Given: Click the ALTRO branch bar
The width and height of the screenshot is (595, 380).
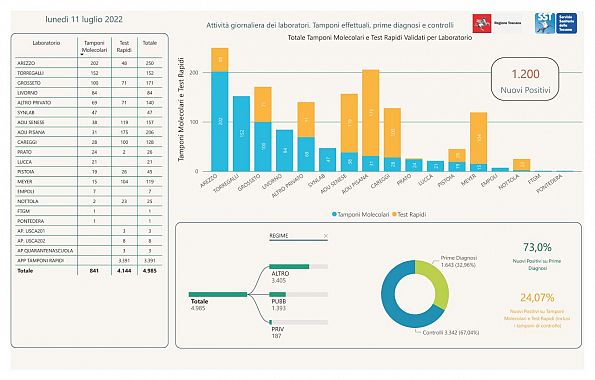Looking at the screenshot, I should click(x=298, y=267).
